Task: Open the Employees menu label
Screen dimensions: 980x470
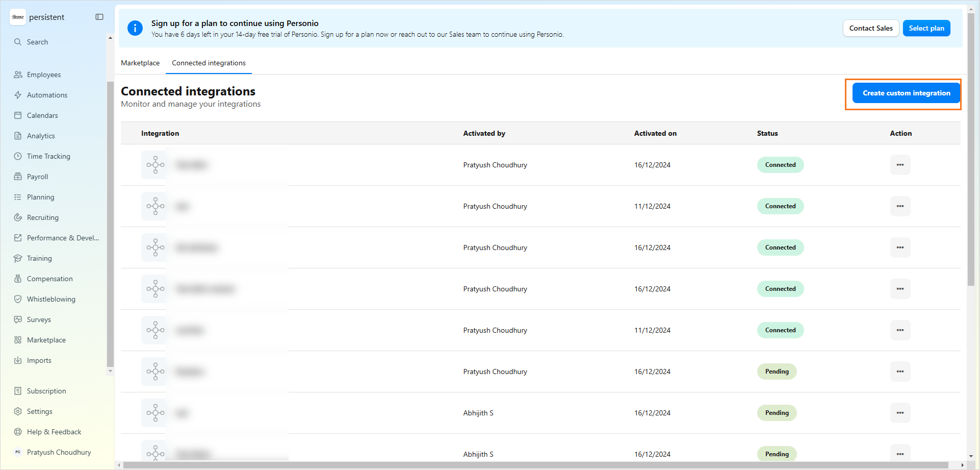Action: pyautogui.click(x=44, y=75)
